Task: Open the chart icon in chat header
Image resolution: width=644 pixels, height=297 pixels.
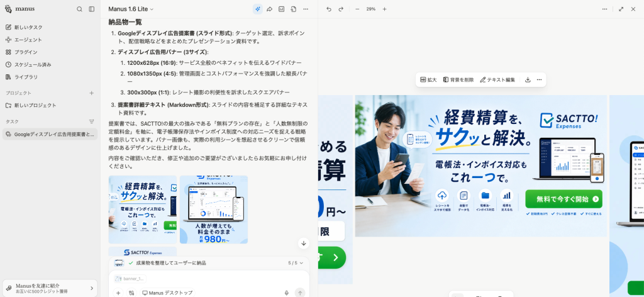Action: coord(281,9)
